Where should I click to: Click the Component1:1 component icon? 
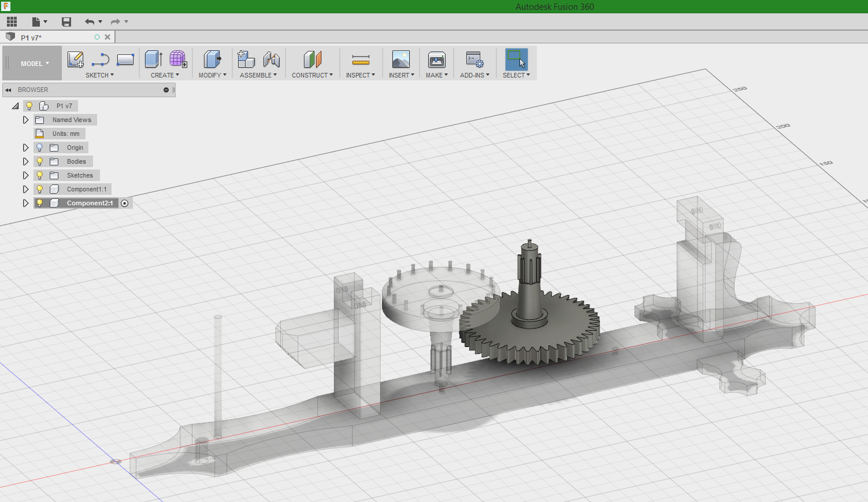[54, 189]
